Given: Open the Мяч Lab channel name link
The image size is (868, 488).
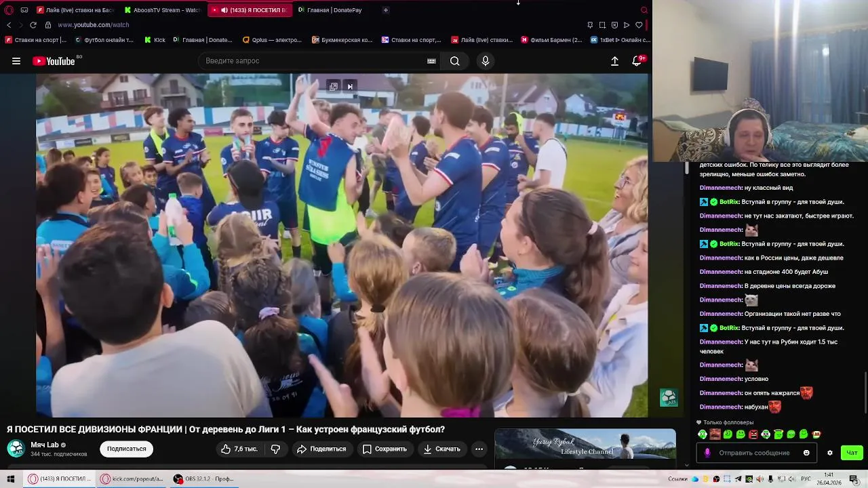Looking at the screenshot, I should click(x=45, y=445).
